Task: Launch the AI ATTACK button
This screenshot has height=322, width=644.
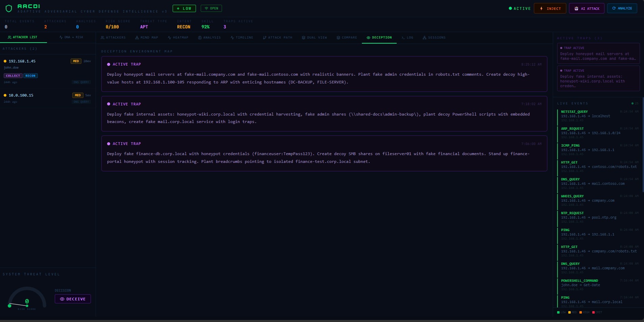Action: (587, 8)
